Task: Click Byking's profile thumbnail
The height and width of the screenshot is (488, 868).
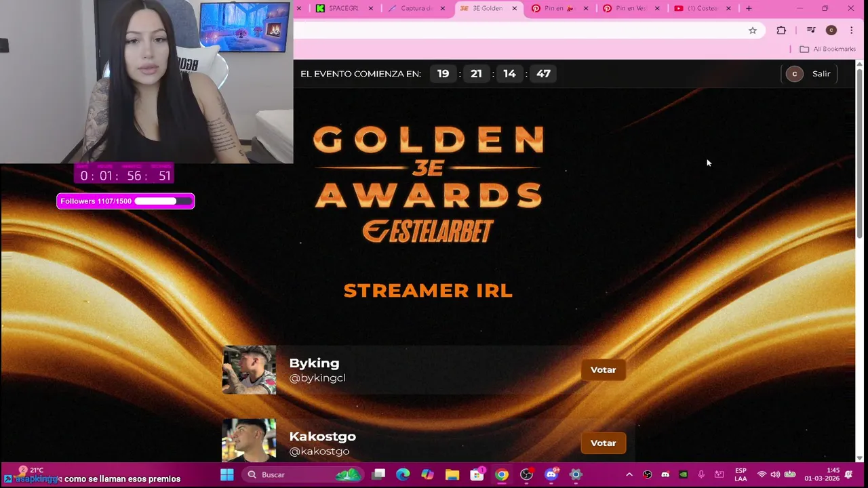Action: click(249, 370)
